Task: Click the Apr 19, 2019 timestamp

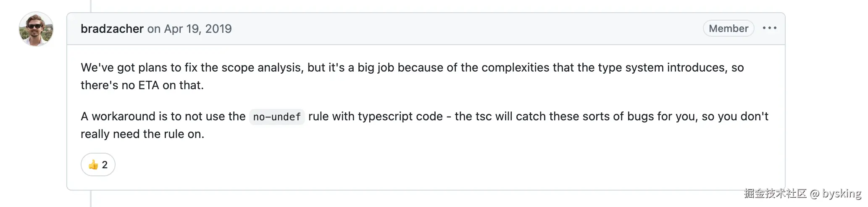Action: pos(198,29)
